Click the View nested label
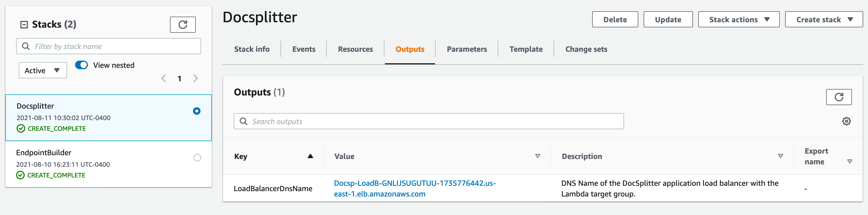 [x=114, y=65]
